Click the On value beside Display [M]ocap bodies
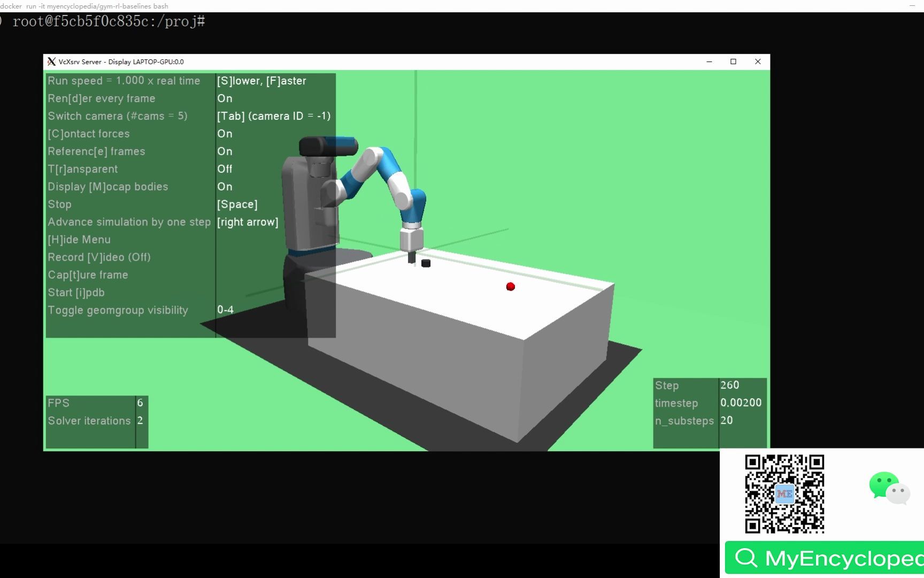 (225, 187)
